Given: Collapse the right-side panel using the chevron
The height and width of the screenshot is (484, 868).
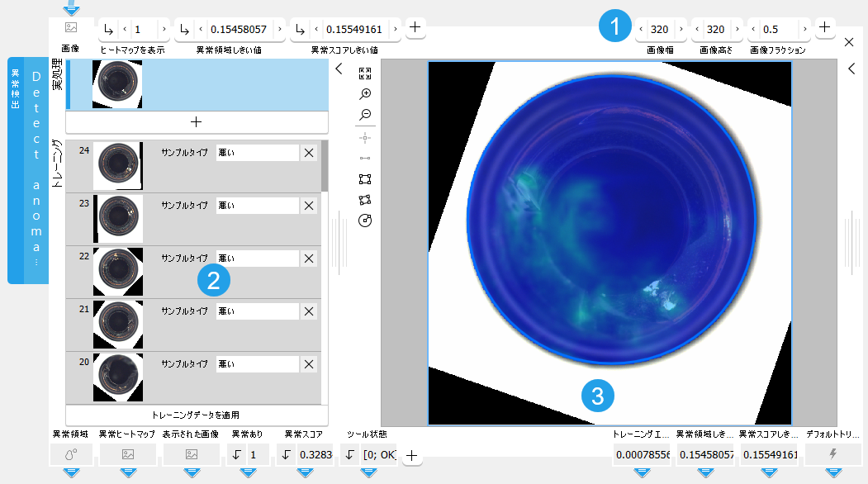Looking at the screenshot, I should [853, 70].
